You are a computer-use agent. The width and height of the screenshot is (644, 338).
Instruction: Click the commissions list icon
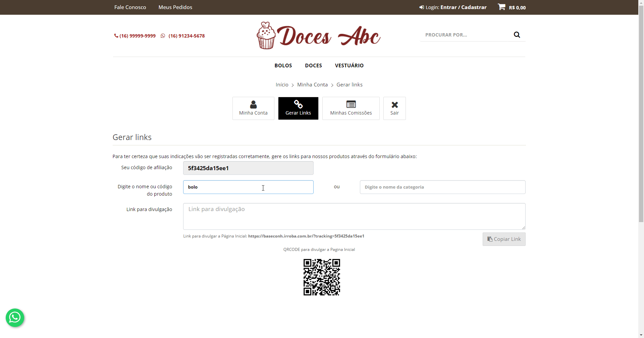tap(351, 104)
